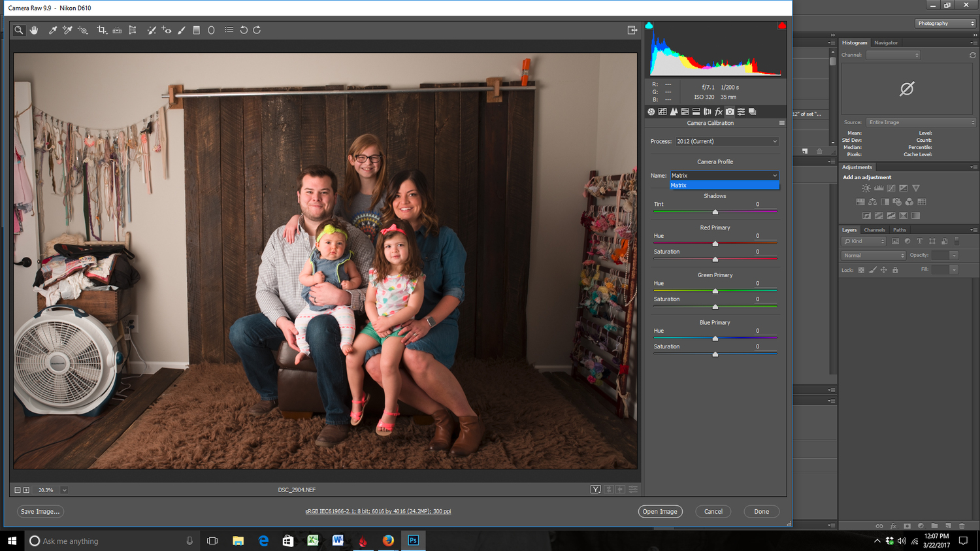Toggle layer filtering switch in Layers panel

pyautogui.click(x=957, y=241)
